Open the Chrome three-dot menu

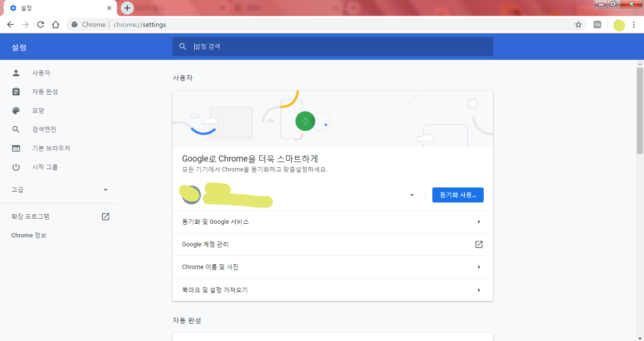(634, 24)
